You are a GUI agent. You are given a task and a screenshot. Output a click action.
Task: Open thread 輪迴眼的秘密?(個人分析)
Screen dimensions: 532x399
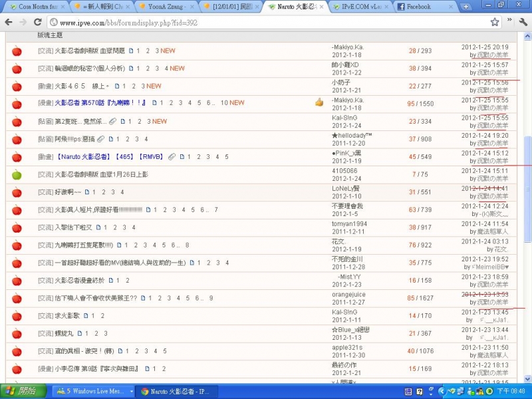pos(90,68)
